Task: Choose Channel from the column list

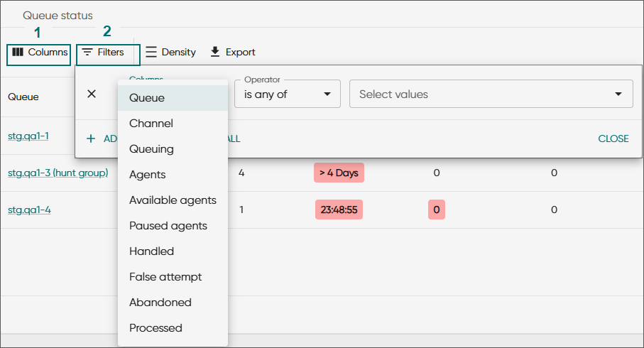Action: click(x=173, y=124)
